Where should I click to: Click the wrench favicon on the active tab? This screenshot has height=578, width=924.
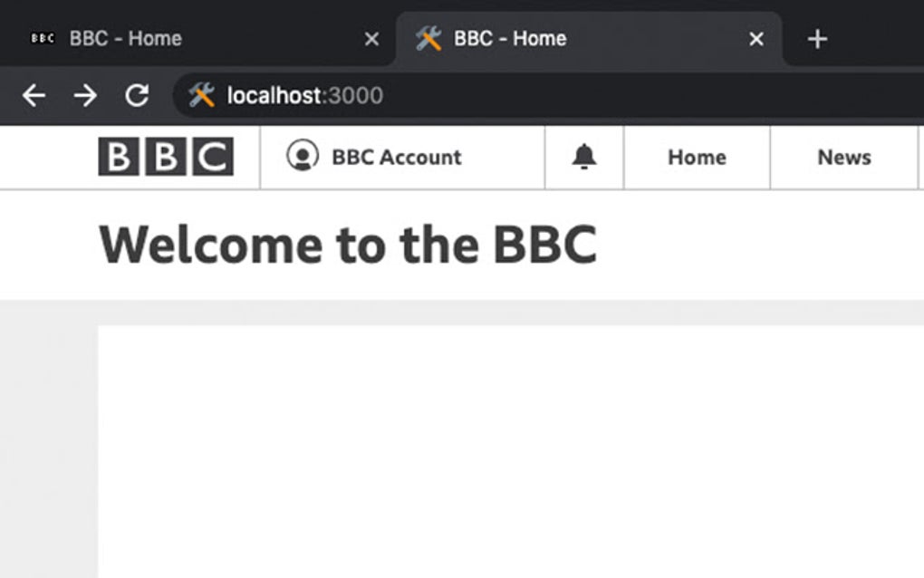click(x=428, y=38)
